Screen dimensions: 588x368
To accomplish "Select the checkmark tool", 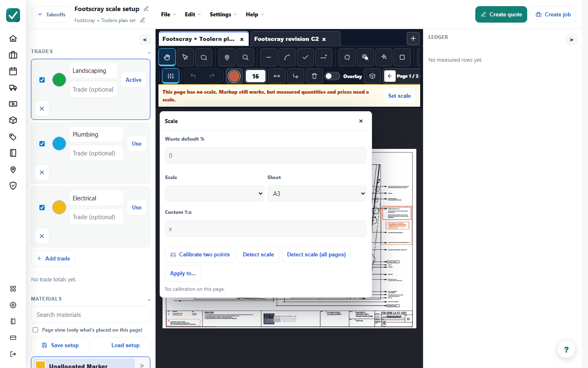I will tap(305, 57).
